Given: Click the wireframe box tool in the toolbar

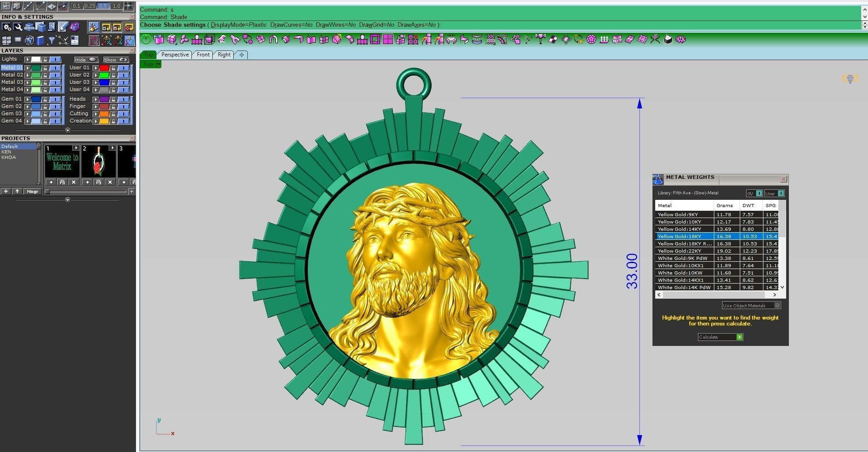Looking at the screenshot, I should click(209, 39).
